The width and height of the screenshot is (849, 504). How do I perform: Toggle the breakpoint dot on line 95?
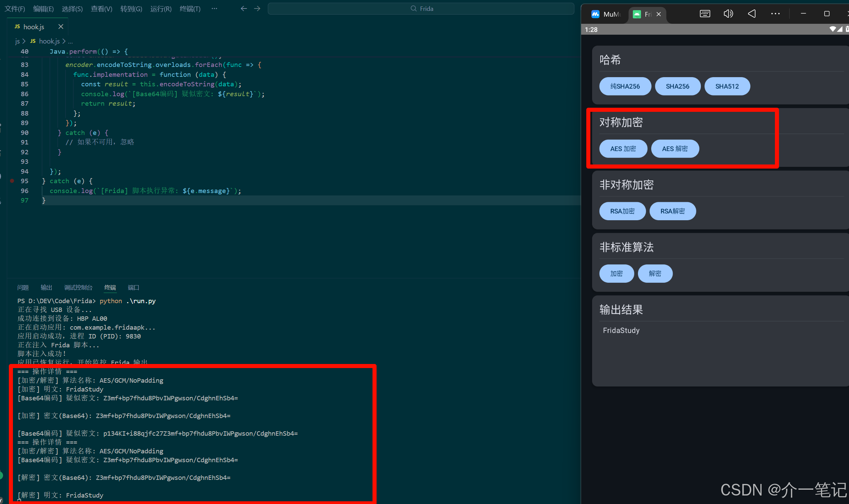pyautogui.click(x=12, y=181)
